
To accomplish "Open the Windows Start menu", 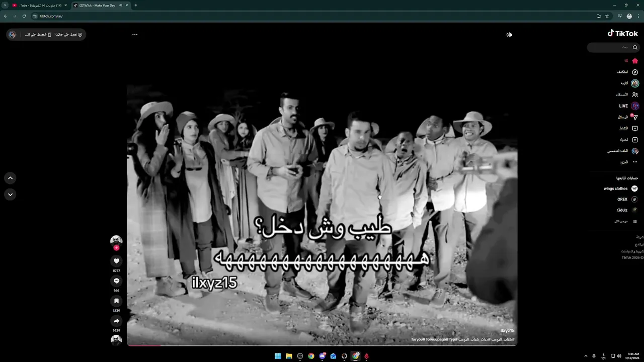I will (278, 356).
